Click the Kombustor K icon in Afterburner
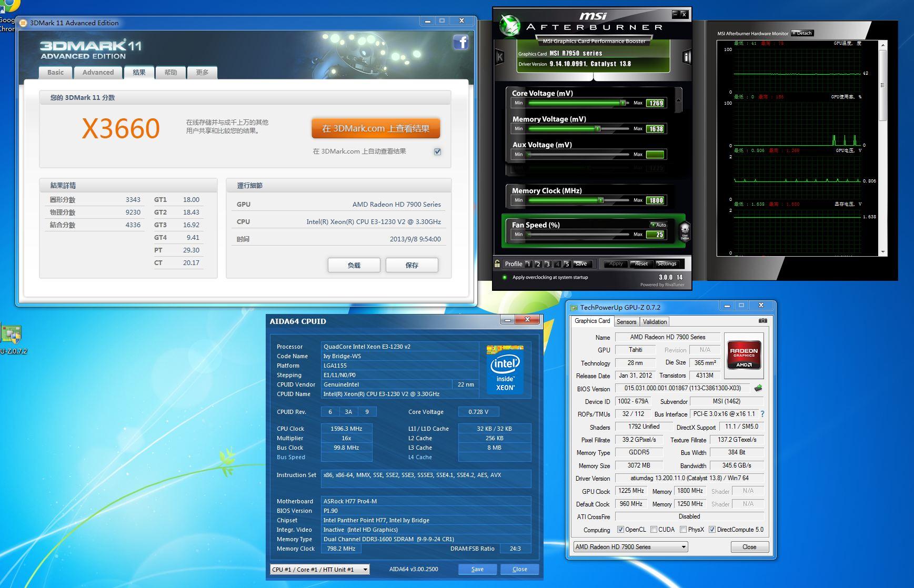The image size is (914, 588). [x=500, y=57]
